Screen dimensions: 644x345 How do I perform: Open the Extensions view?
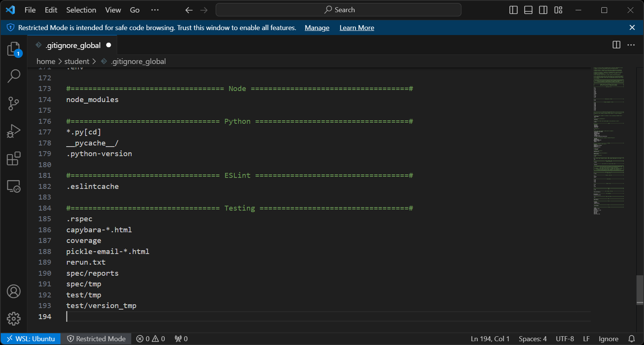tap(14, 159)
